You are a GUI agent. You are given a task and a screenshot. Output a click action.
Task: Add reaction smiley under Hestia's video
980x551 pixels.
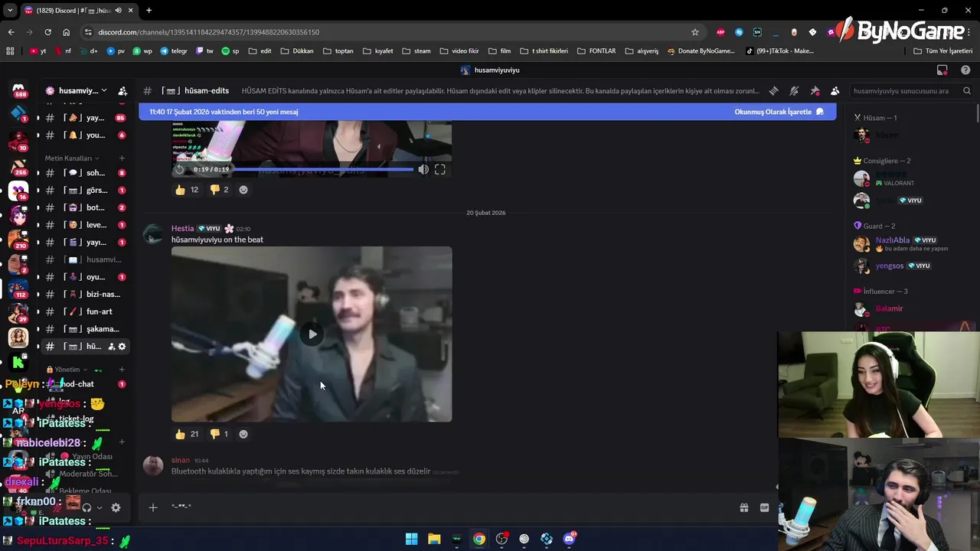(x=243, y=434)
